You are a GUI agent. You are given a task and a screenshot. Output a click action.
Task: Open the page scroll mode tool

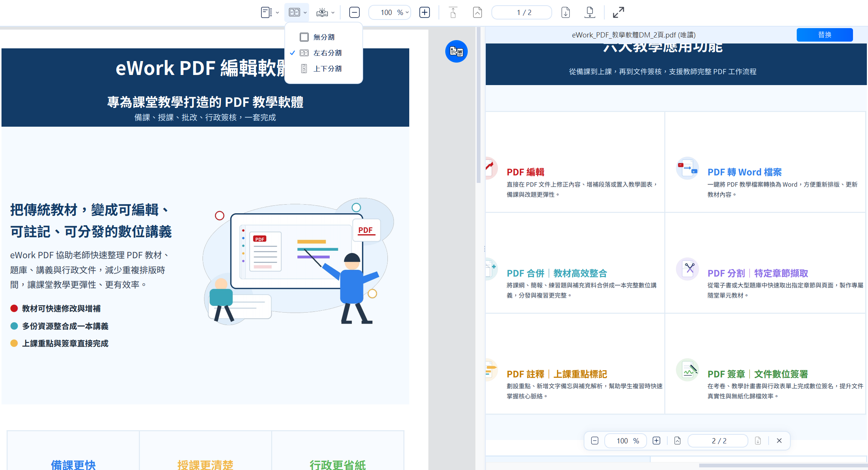pyautogui.click(x=266, y=12)
